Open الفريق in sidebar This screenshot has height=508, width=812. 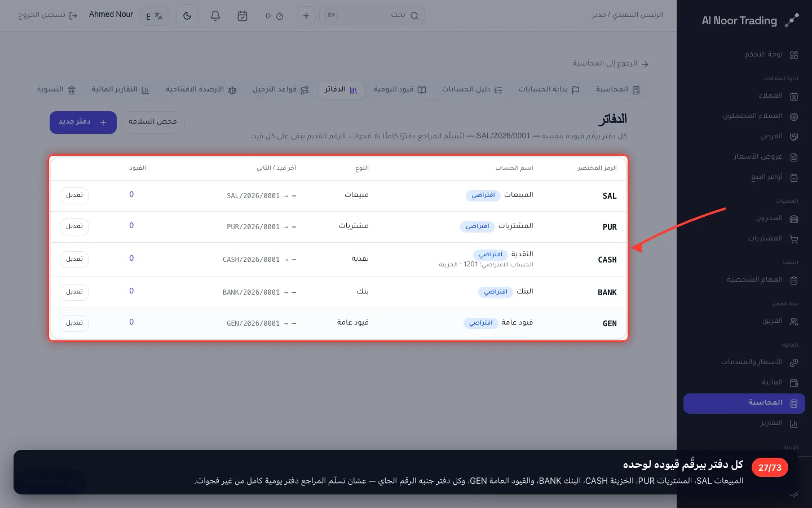[744, 321]
